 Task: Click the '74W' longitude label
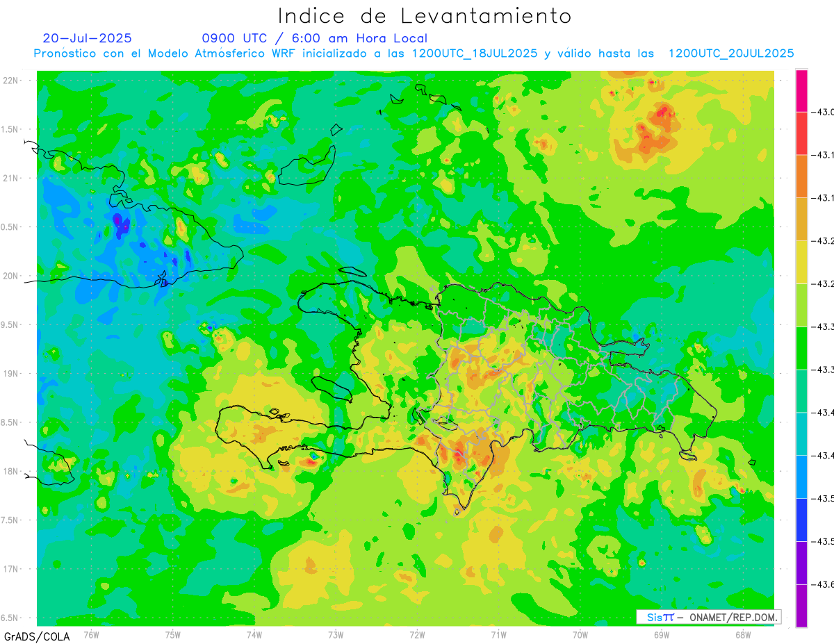click(x=254, y=634)
